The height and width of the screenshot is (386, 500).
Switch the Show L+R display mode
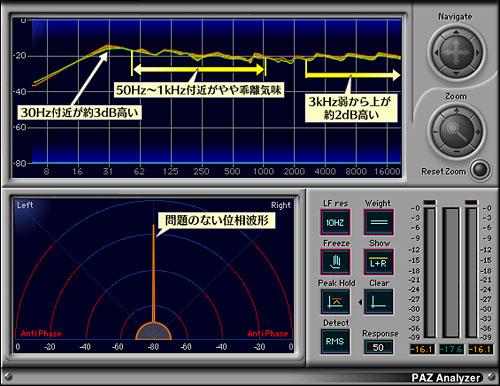[x=379, y=262]
